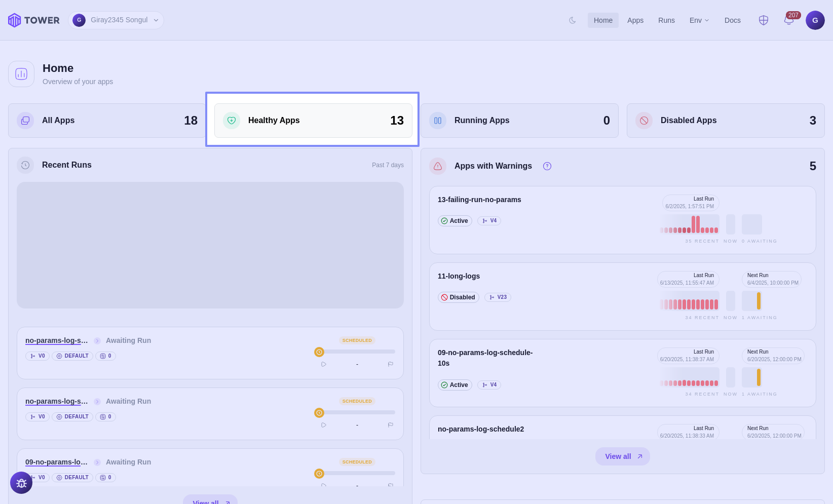Open the user avatar menu
This screenshot has height=504, width=833.
pyautogui.click(x=815, y=20)
